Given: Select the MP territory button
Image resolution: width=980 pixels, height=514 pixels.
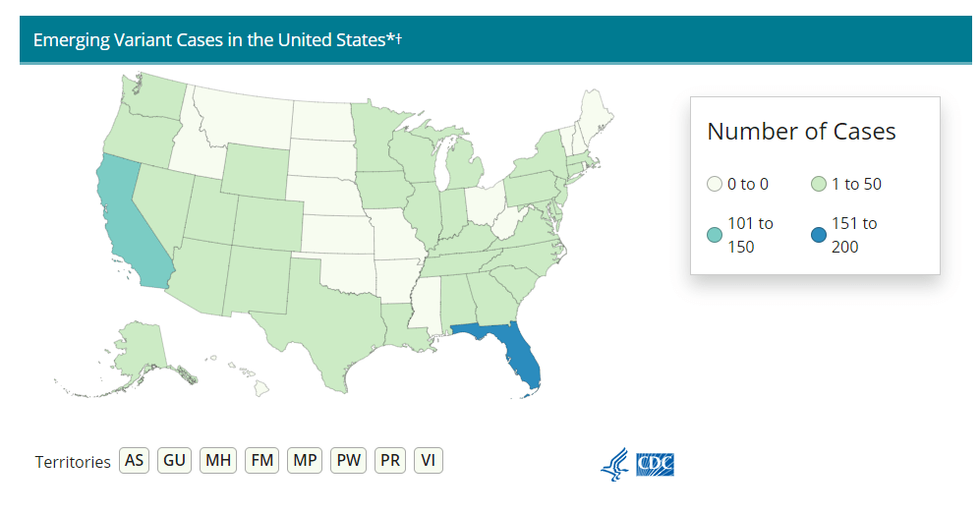Looking at the screenshot, I should click(x=305, y=460).
